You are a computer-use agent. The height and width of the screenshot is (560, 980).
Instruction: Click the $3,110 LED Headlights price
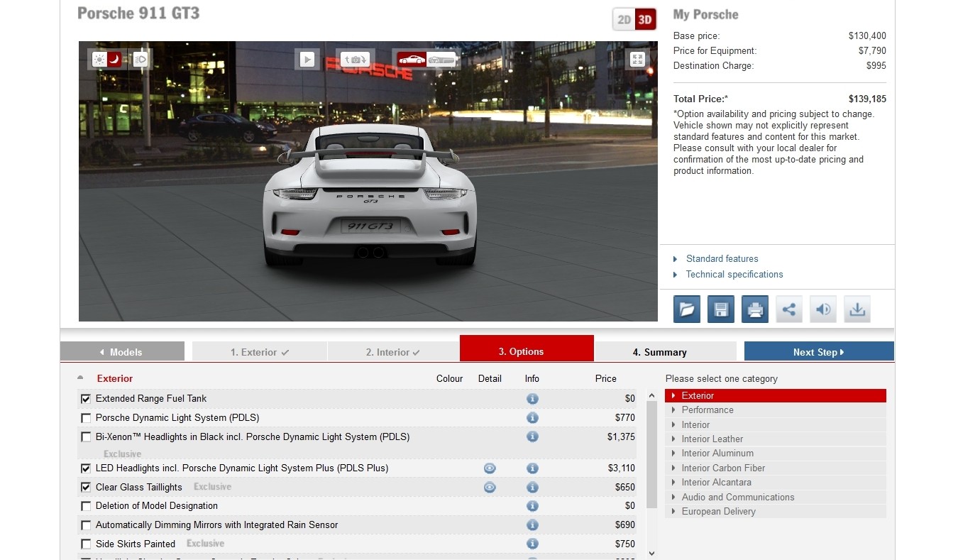click(621, 468)
